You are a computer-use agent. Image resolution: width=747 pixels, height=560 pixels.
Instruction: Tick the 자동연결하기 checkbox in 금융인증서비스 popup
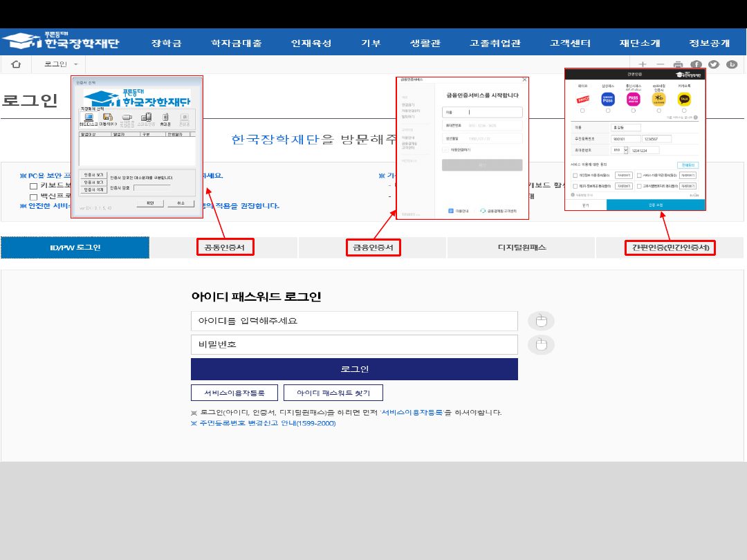(x=445, y=150)
